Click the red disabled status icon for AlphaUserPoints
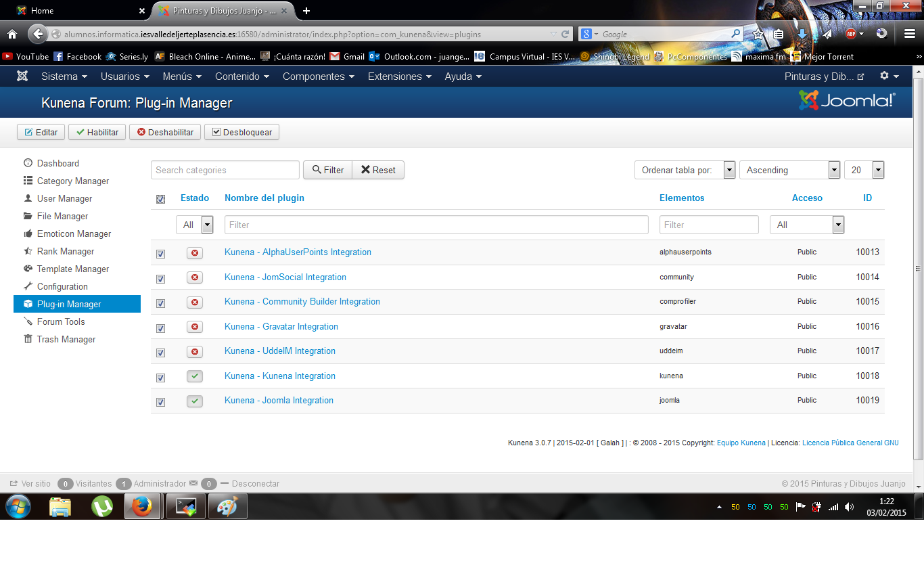This screenshot has height=582, width=924. click(x=195, y=252)
